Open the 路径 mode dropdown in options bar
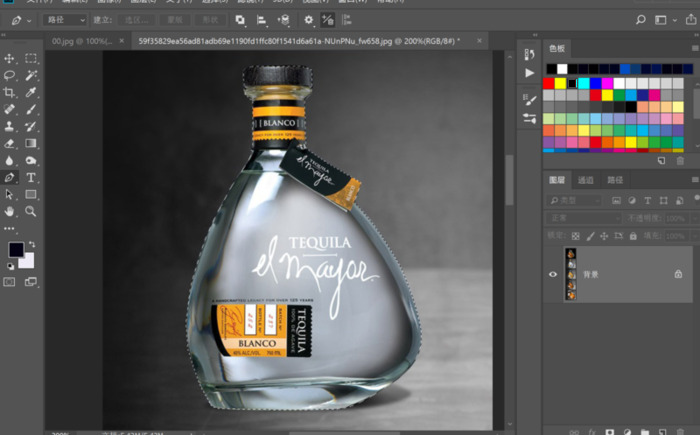Image resolution: width=700 pixels, height=435 pixels. point(66,19)
